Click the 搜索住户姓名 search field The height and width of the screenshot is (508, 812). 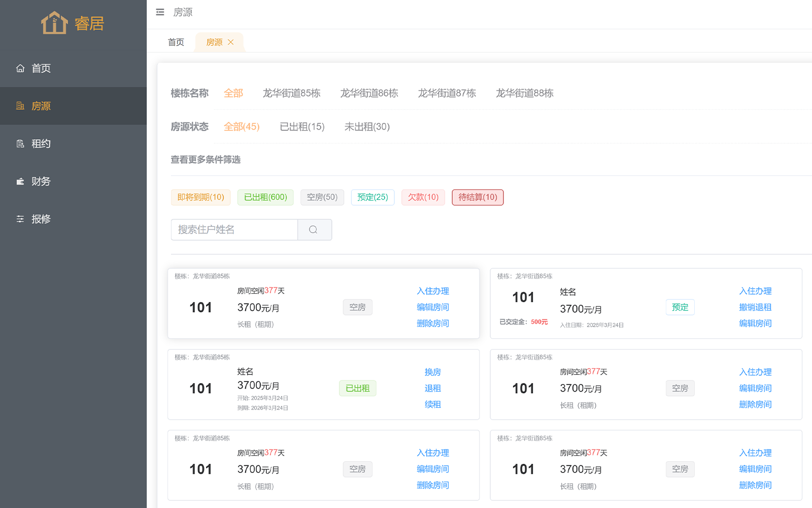234,230
